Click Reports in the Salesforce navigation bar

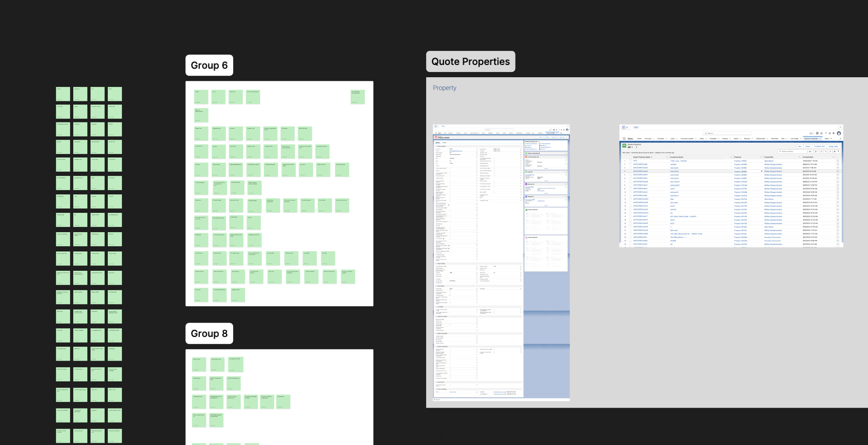pos(747,138)
